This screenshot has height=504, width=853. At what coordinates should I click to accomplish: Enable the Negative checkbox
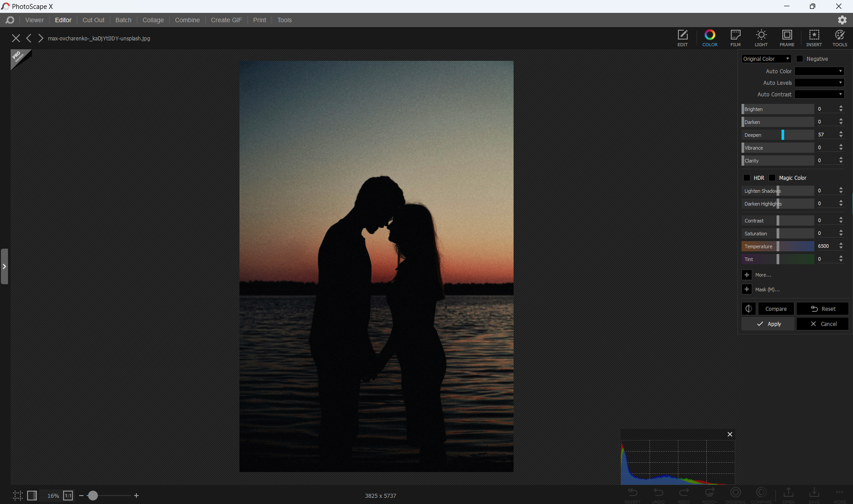click(800, 59)
